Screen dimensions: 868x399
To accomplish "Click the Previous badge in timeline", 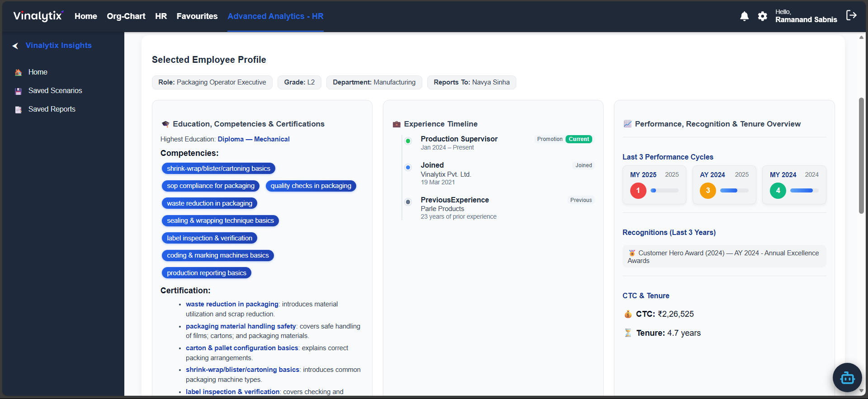I will (581, 200).
